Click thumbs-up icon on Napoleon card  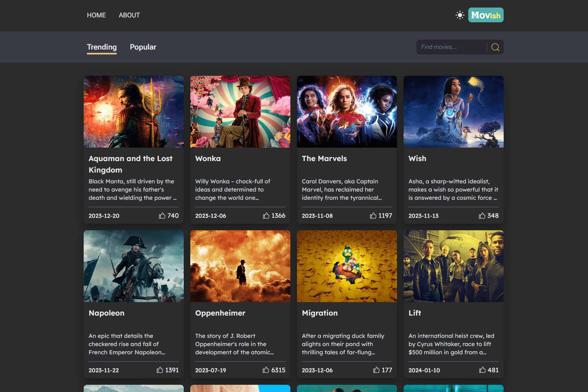coord(160,370)
